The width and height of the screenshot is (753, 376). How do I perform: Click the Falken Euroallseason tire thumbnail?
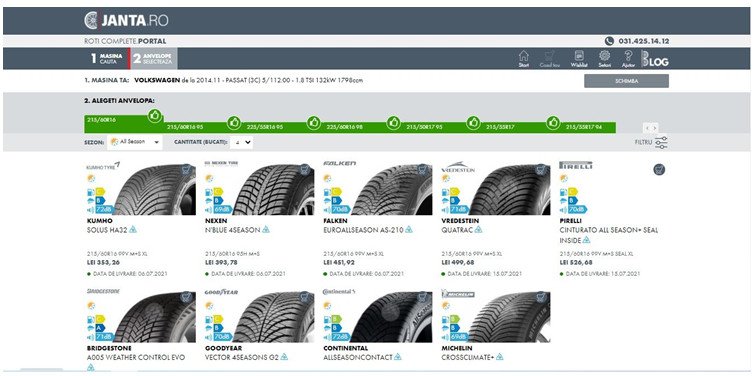391,189
